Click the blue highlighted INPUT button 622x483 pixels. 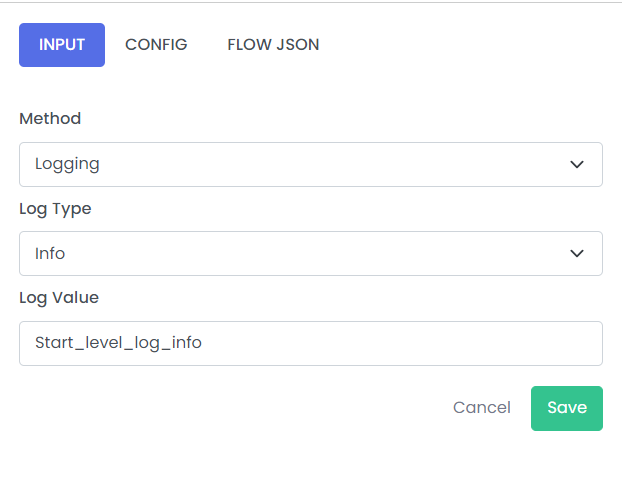(x=62, y=45)
